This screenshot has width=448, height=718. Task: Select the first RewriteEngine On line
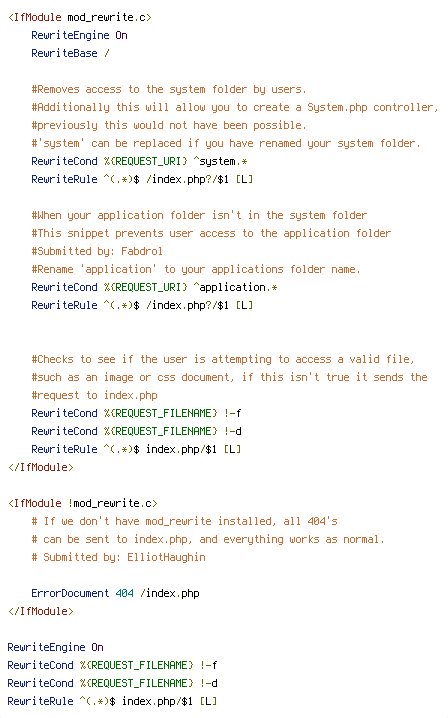tap(79, 35)
